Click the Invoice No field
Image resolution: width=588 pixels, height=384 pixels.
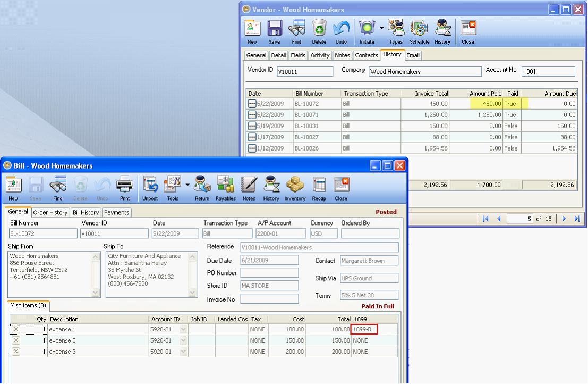[x=270, y=299]
